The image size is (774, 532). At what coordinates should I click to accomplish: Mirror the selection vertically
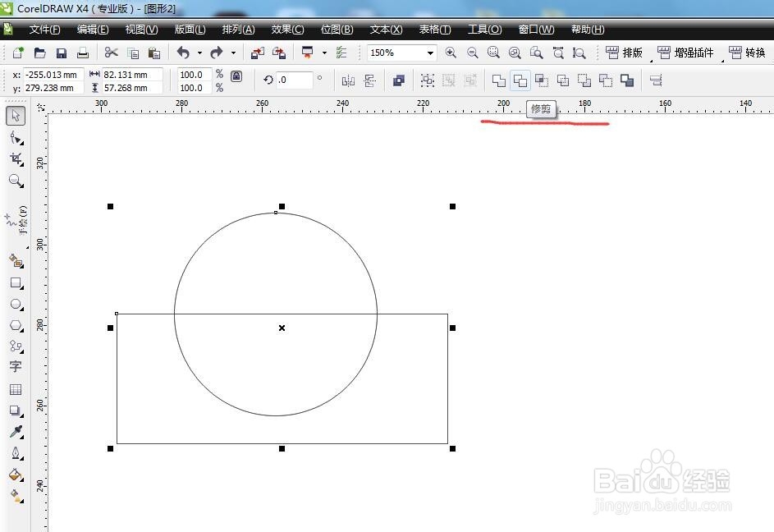pyautogui.click(x=369, y=80)
